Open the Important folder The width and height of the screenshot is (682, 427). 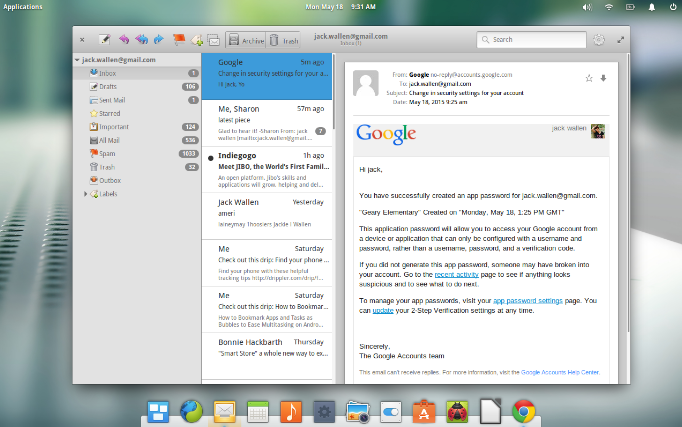(137, 127)
